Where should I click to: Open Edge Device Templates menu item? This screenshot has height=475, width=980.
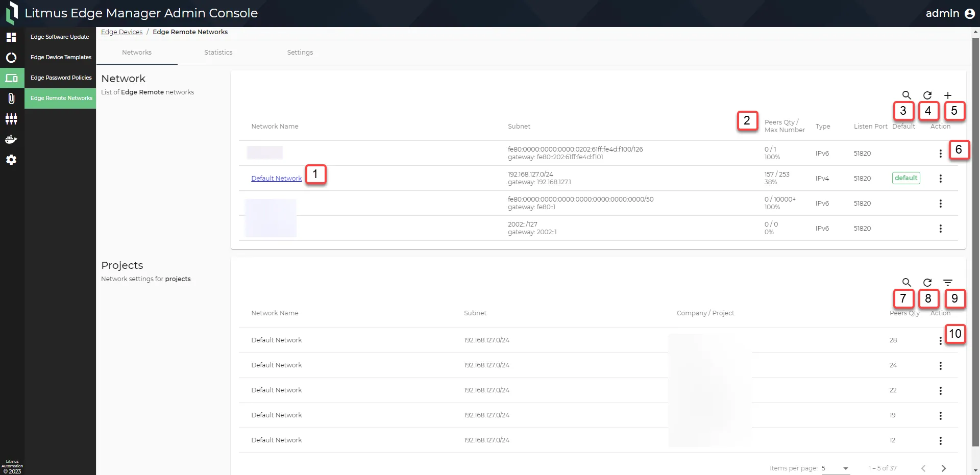coord(61,58)
